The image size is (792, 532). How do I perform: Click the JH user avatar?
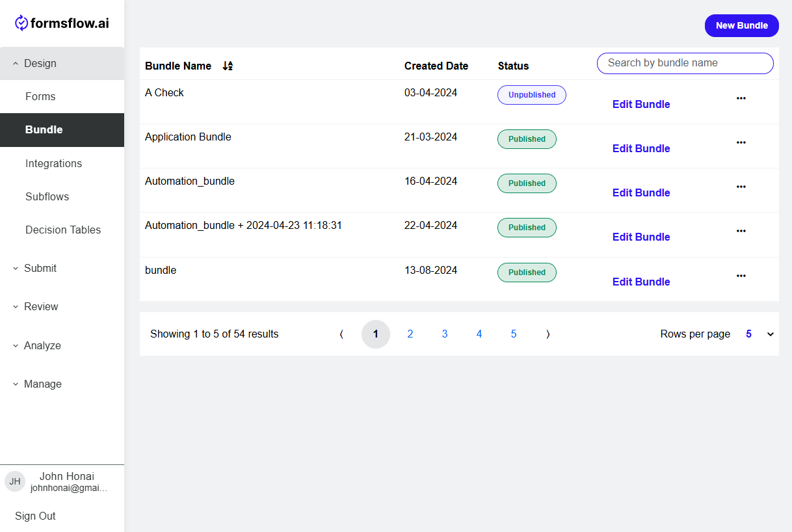pyautogui.click(x=15, y=481)
